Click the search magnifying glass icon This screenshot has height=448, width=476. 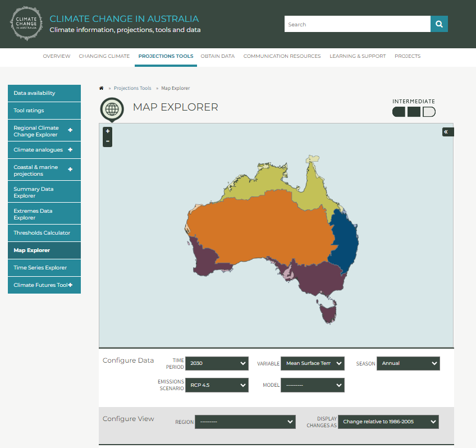coord(439,24)
